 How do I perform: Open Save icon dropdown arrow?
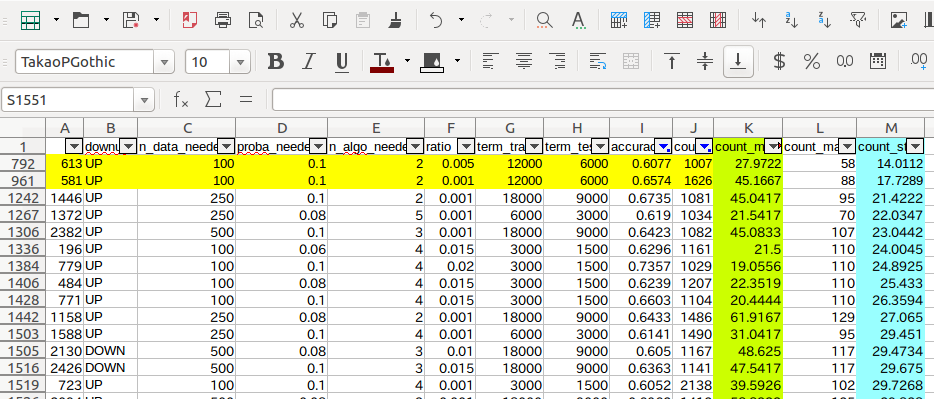coord(156,20)
